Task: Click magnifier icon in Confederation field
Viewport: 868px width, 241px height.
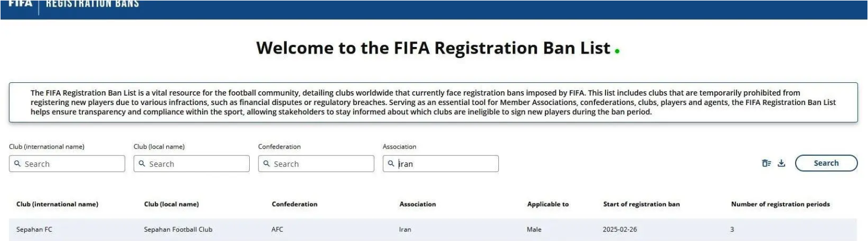Action: [267, 164]
